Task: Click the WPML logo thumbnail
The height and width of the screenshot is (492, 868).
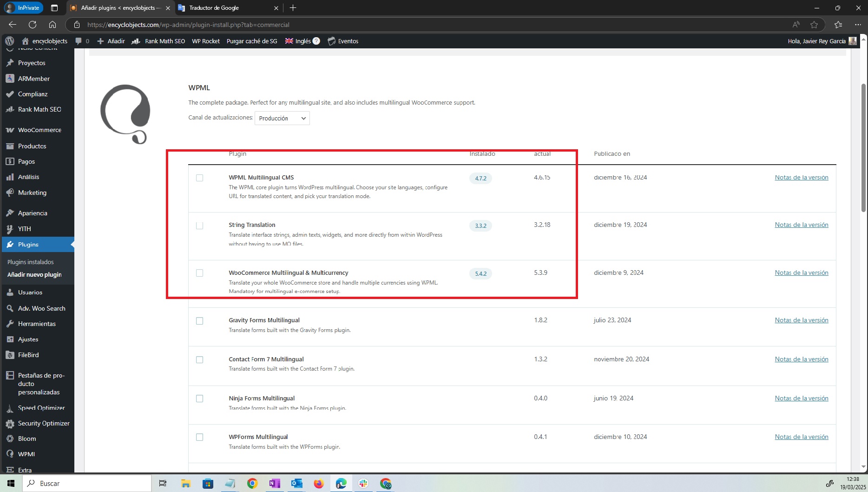Action: point(125,114)
